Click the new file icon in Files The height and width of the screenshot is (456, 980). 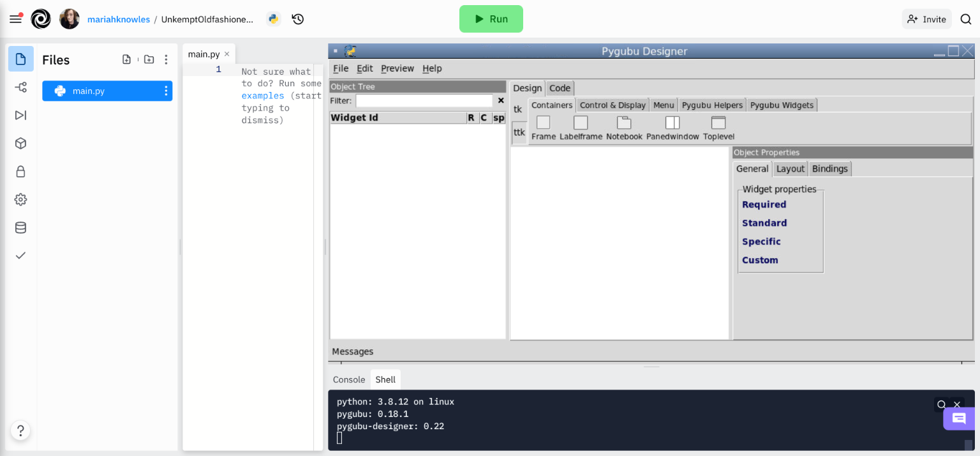pos(126,59)
